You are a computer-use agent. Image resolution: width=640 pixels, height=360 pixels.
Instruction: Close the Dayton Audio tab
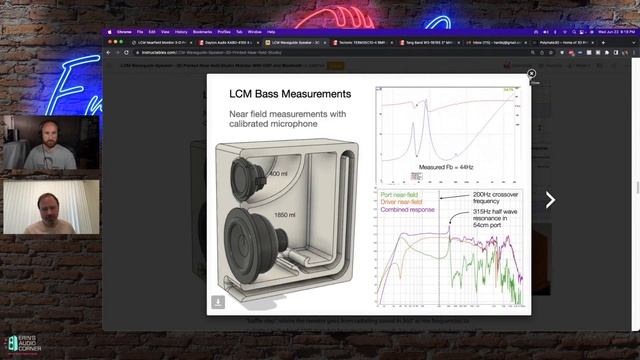258,42
